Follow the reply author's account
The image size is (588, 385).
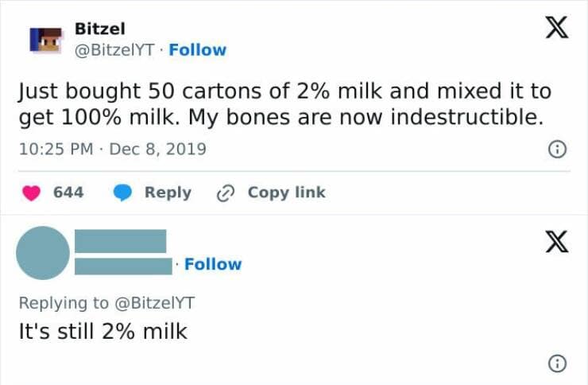(213, 264)
